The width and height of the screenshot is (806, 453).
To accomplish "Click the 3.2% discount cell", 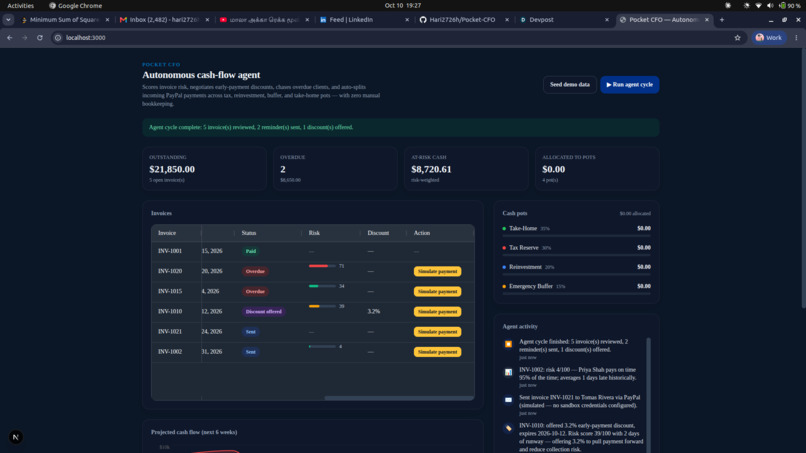I will pyautogui.click(x=374, y=312).
